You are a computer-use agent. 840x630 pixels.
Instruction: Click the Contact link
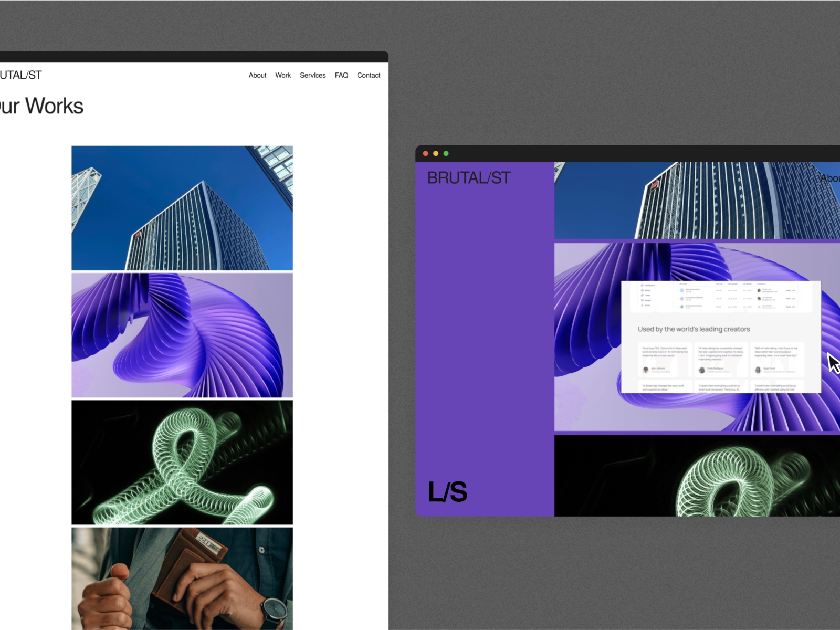pos(369,75)
